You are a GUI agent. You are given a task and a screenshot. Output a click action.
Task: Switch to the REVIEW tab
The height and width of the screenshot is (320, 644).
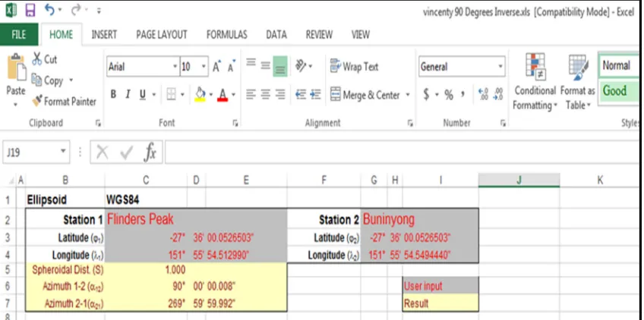[x=318, y=35]
